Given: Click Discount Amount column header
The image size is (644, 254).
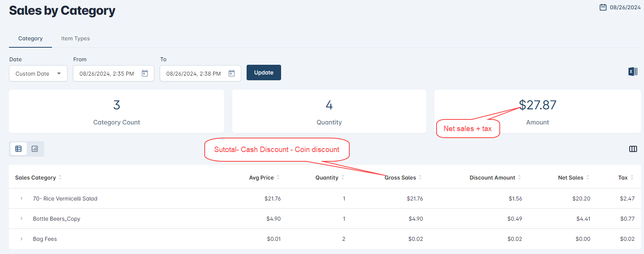Looking at the screenshot, I should 492,178.
